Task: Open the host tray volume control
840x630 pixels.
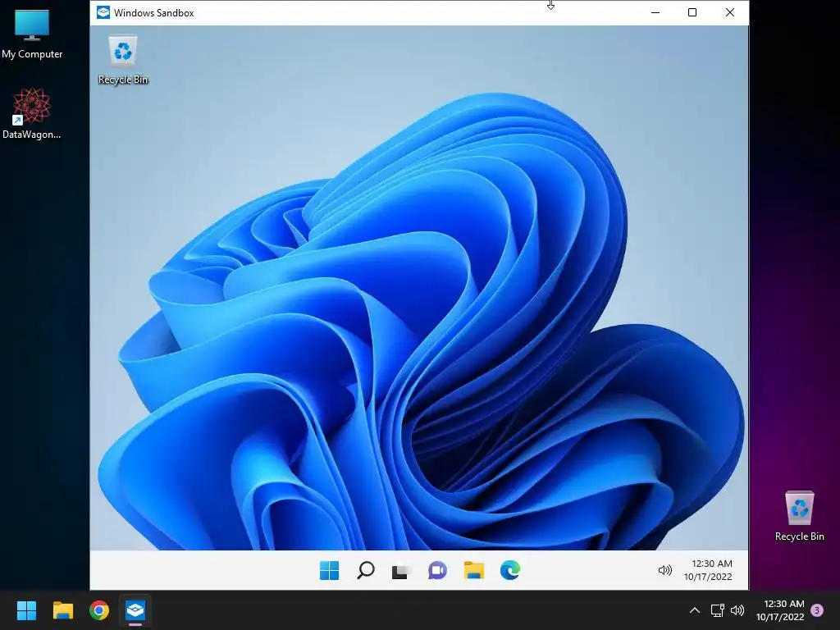Action: pyautogui.click(x=737, y=610)
